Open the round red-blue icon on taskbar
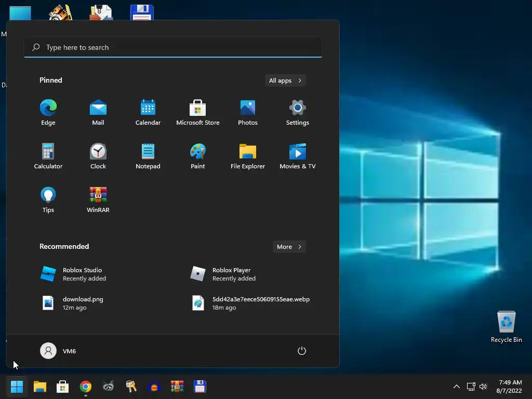532x399 pixels. (x=154, y=387)
